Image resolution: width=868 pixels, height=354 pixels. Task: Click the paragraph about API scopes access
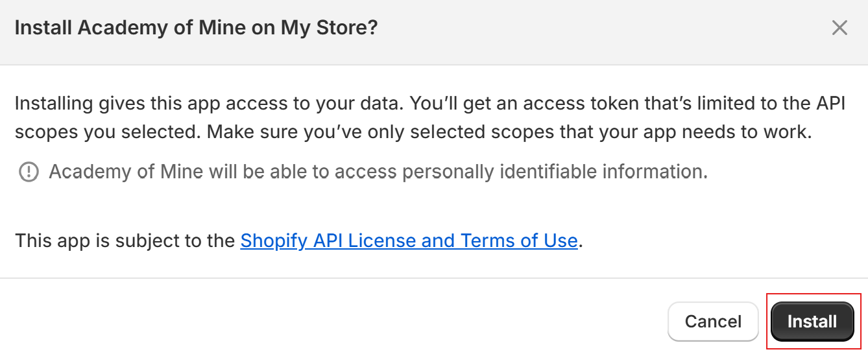(x=429, y=117)
